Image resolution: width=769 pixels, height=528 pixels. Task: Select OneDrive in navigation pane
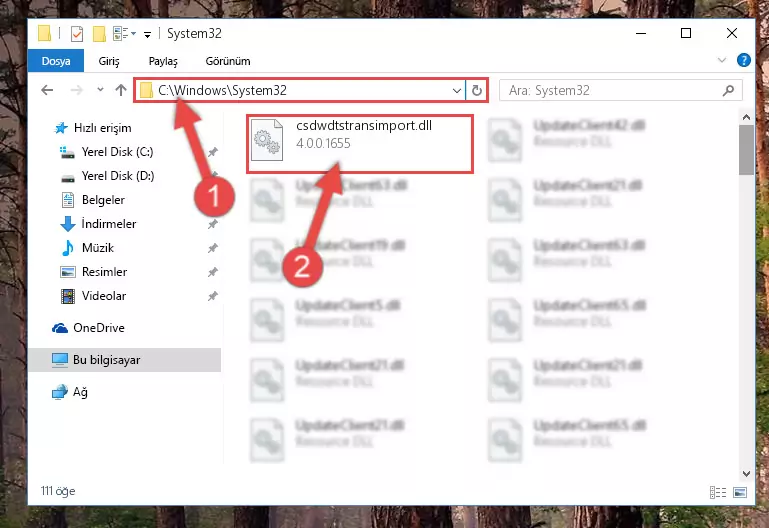click(88, 328)
